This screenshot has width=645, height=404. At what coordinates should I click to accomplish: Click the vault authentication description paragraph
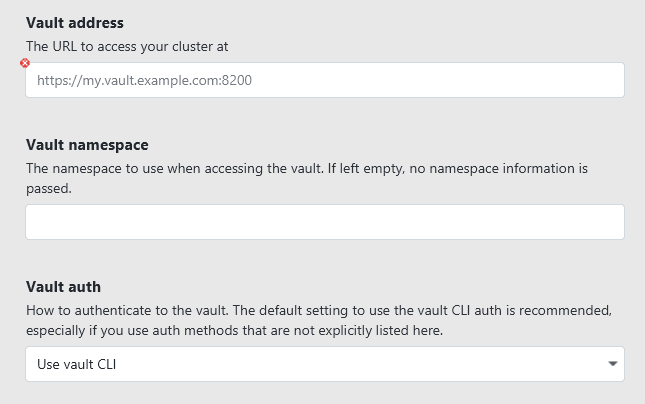click(x=325, y=320)
